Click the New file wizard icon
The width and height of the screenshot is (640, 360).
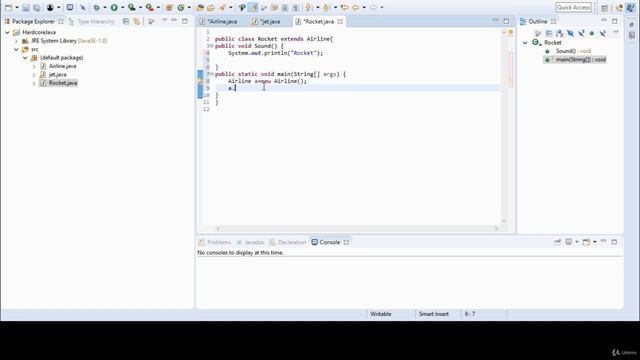[8, 7]
